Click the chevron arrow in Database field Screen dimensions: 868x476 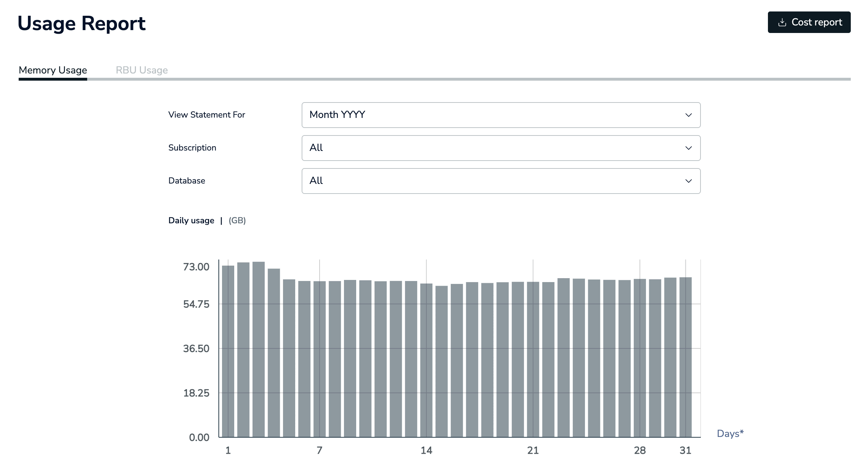click(688, 181)
